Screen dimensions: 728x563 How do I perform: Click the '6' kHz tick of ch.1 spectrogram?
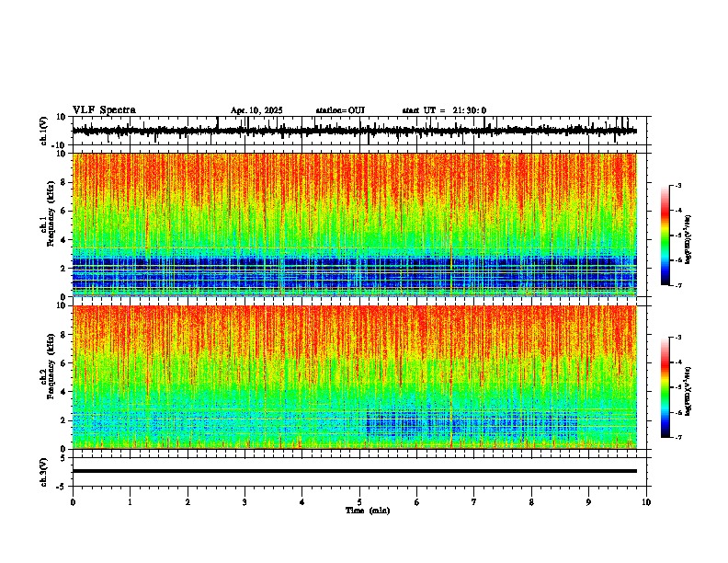point(64,211)
